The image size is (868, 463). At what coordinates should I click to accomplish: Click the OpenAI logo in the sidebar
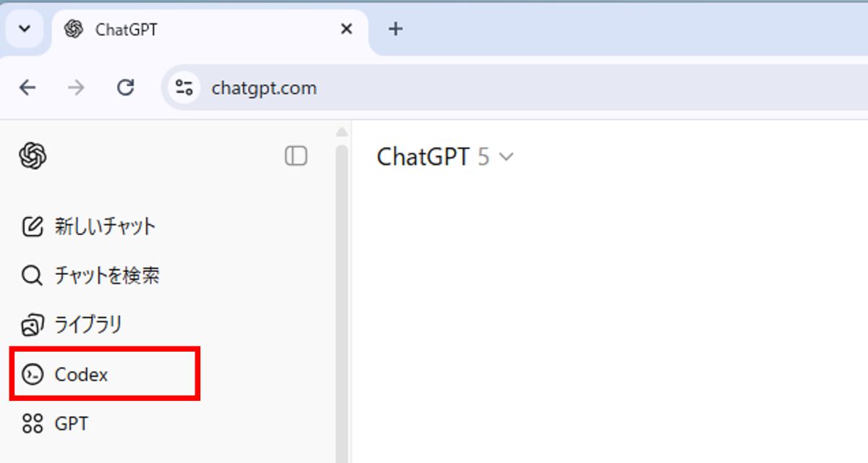coord(33,156)
